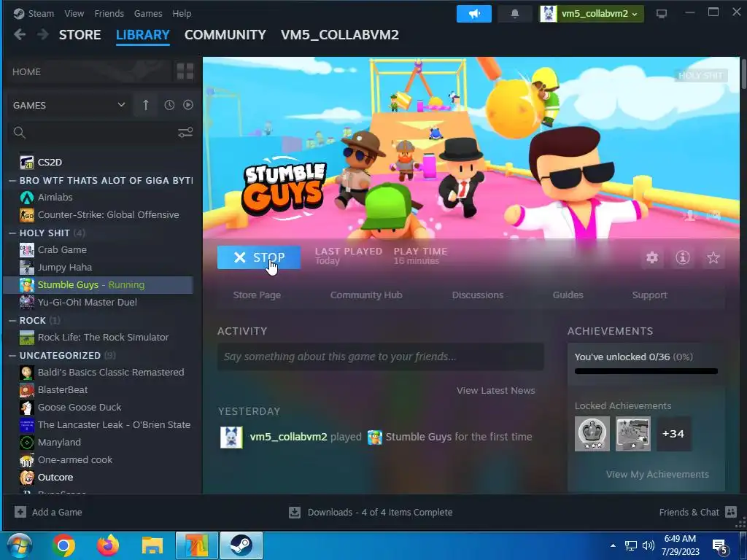Open Friends & Chat icon

tap(731, 512)
